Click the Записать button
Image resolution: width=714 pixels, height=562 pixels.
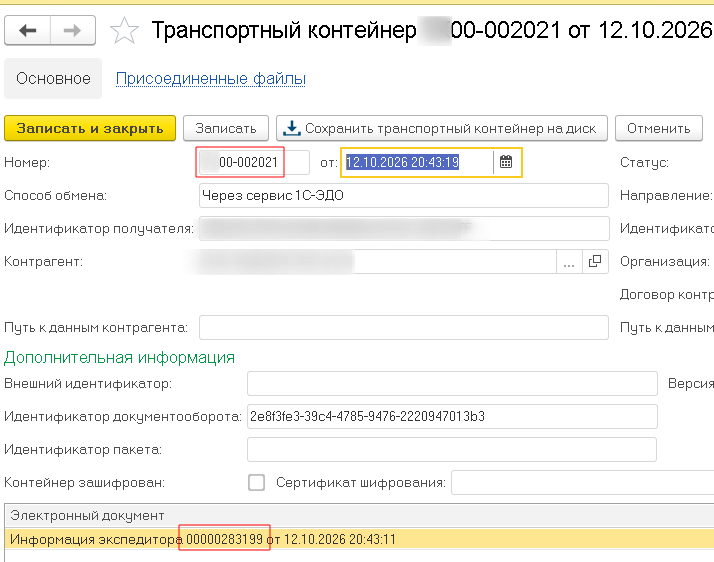click(x=226, y=128)
